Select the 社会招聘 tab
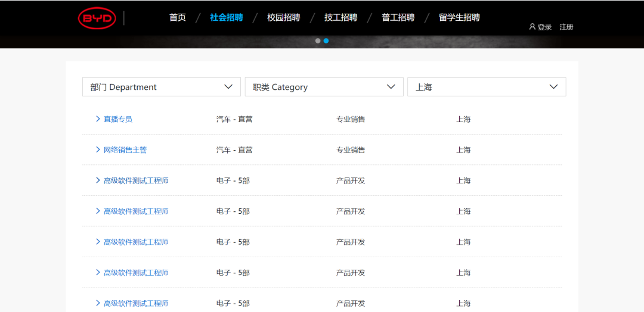The height and width of the screenshot is (312, 644). (x=227, y=17)
